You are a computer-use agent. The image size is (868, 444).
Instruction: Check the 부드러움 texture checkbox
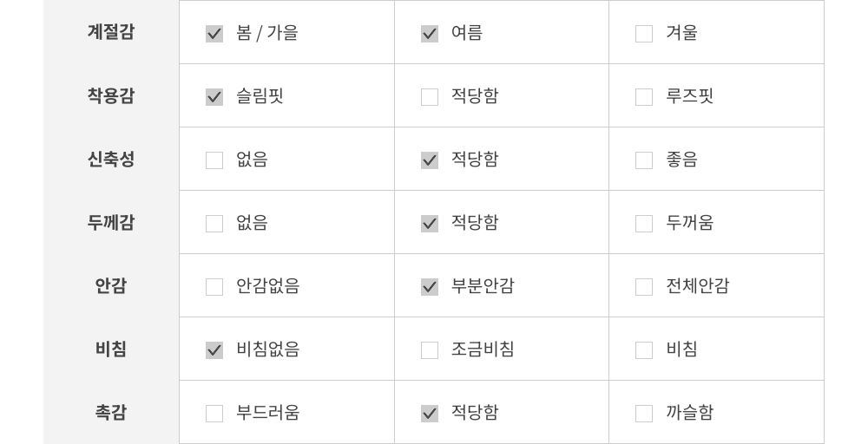(214, 414)
